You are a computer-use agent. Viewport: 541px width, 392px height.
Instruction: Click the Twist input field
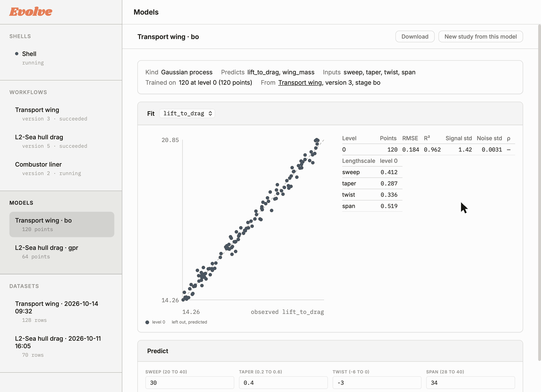coord(377,383)
